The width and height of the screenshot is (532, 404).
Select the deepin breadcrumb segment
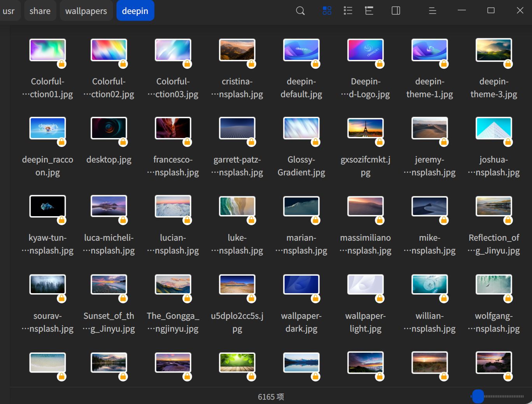[135, 11]
